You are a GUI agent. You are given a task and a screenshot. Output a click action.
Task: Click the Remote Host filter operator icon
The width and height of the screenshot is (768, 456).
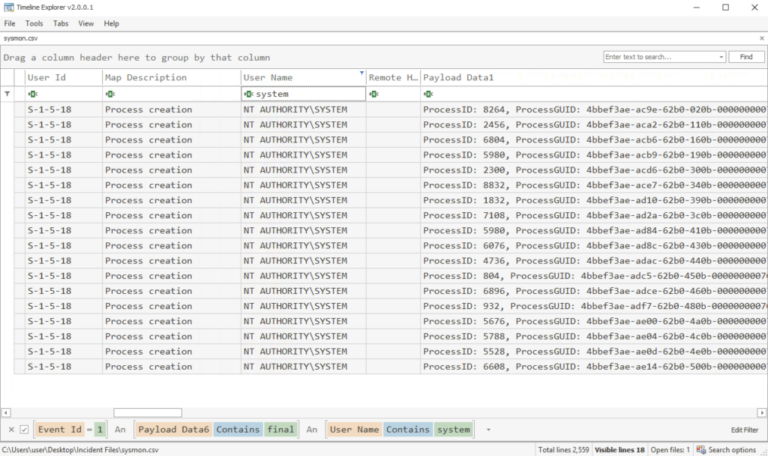(373, 94)
